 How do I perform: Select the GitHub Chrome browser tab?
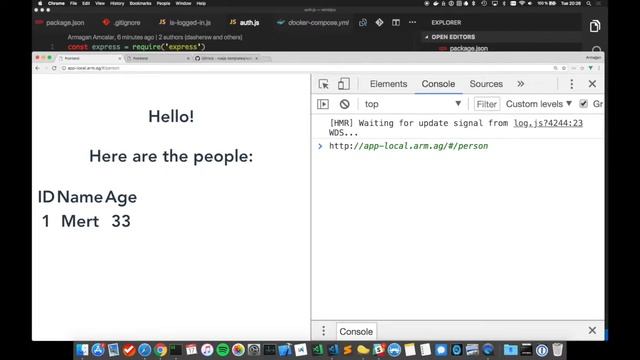click(226, 58)
